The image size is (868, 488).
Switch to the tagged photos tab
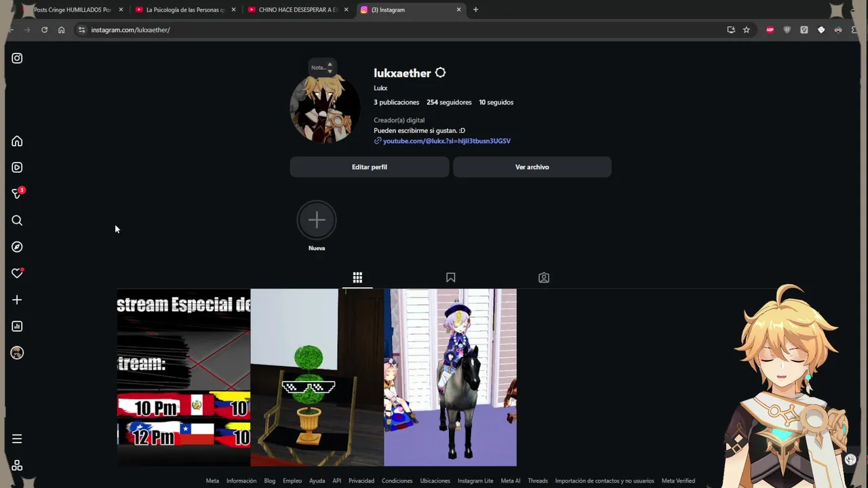[544, 277]
